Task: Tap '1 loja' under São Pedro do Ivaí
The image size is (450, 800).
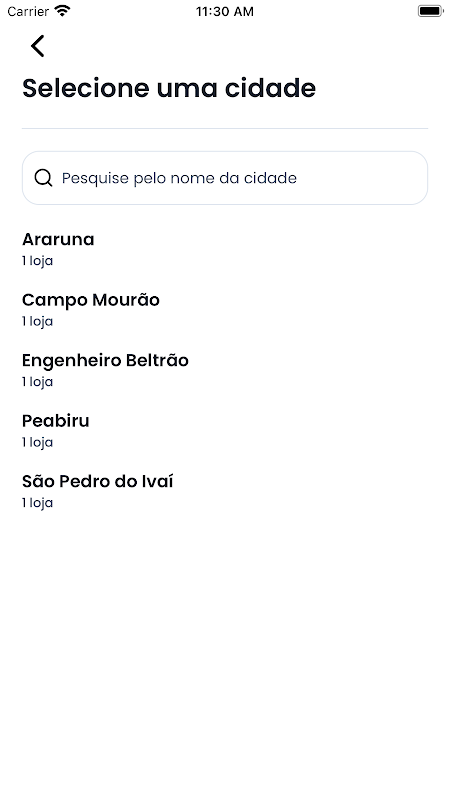Action: tap(37, 503)
